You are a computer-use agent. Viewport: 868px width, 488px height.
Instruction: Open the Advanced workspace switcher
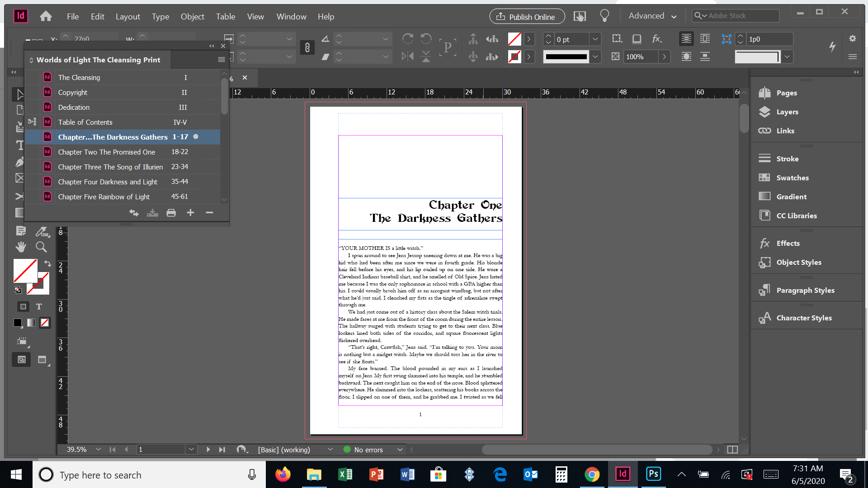point(651,16)
